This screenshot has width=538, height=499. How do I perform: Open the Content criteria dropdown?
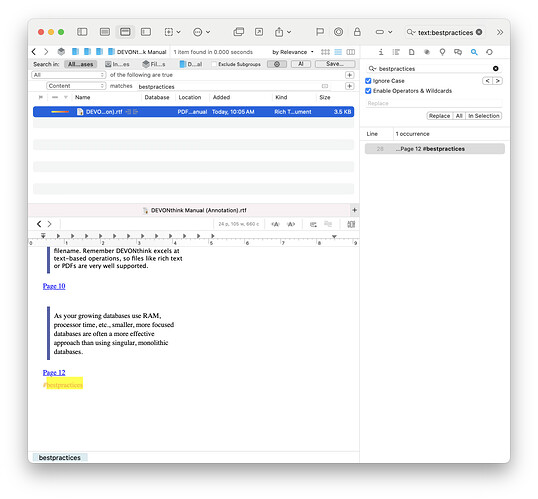[x=76, y=86]
